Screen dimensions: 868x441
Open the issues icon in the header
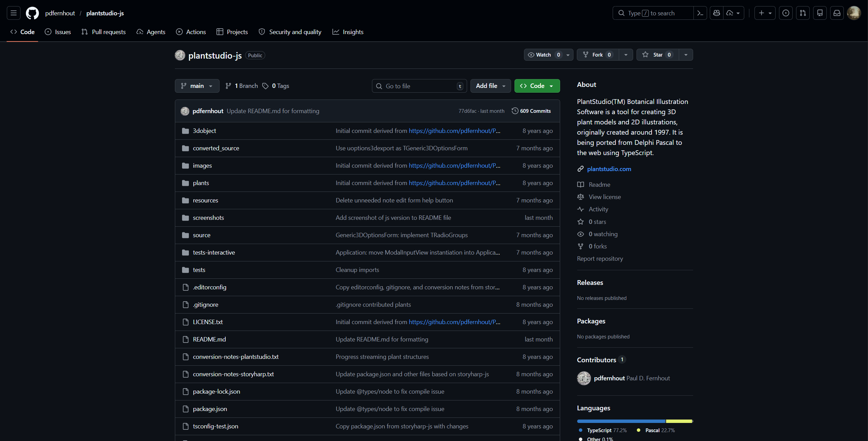pos(785,13)
